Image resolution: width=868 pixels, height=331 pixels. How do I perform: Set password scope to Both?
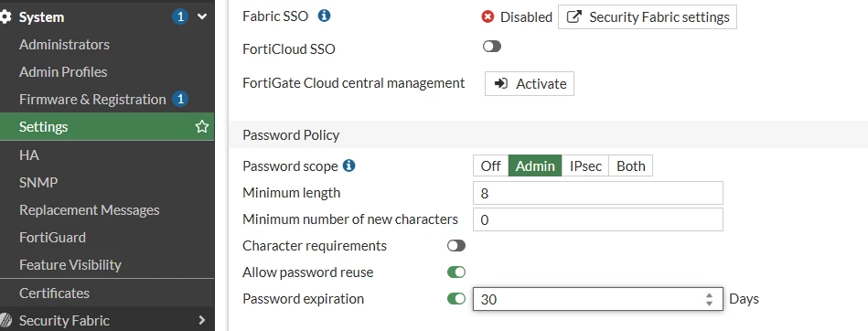coord(630,166)
